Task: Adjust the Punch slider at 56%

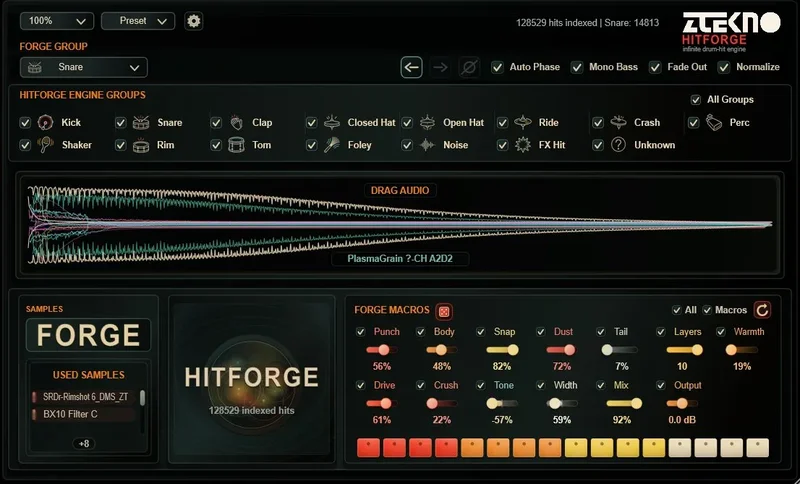Action: 382,350
